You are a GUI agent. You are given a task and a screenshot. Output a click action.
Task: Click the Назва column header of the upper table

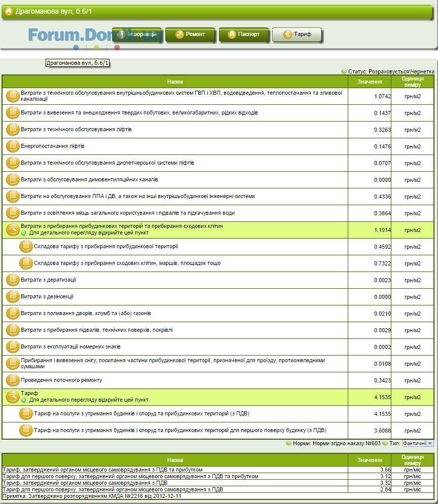[175, 82]
